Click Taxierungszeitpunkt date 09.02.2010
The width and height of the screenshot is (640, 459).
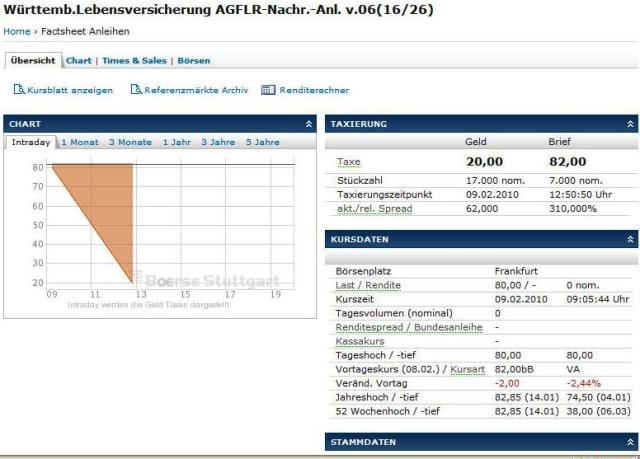[492, 195]
